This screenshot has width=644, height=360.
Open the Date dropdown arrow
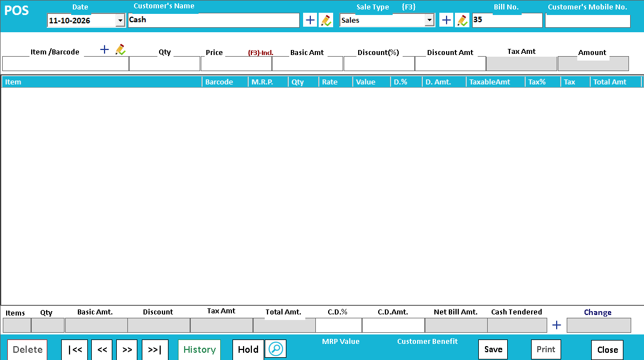coord(120,21)
